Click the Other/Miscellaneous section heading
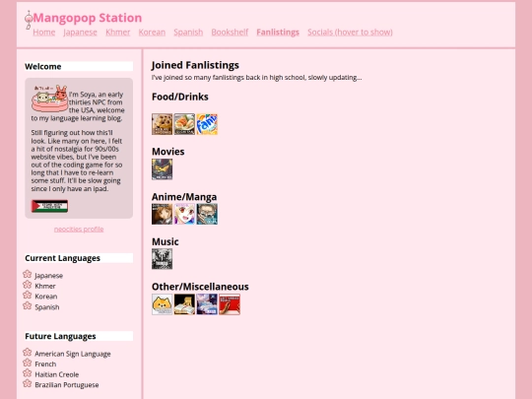The width and height of the screenshot is (532, 399). 200,287
